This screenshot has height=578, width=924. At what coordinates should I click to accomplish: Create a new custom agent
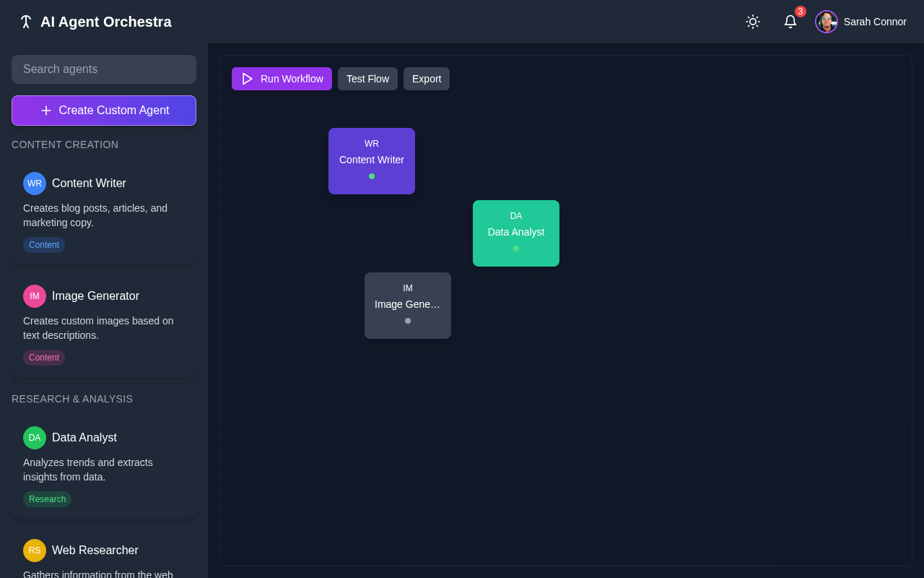coord(103,111)
